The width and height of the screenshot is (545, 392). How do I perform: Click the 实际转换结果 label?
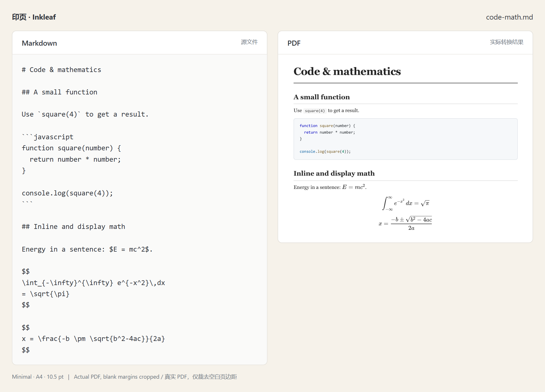tap(506, 42)
